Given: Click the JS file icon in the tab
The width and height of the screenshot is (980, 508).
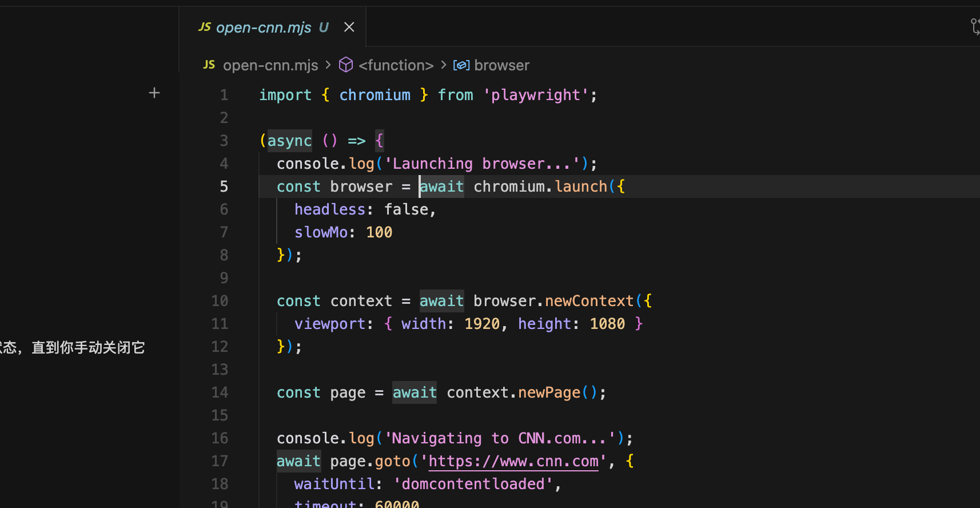Looking at the screenshot, I should tap(204, 27).
